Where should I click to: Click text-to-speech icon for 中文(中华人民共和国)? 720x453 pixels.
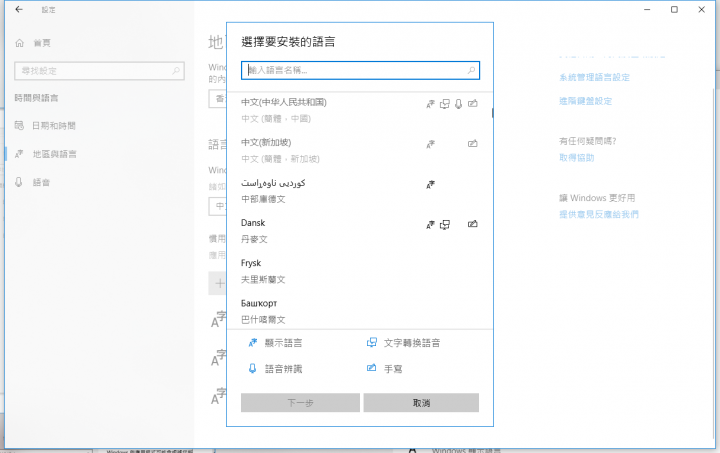[x=444, y=104]
